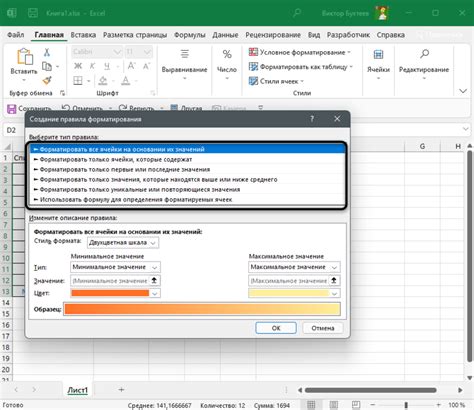474x410 pixels.
Task: Toggle Italic formatting button
Action: [92, 66]
